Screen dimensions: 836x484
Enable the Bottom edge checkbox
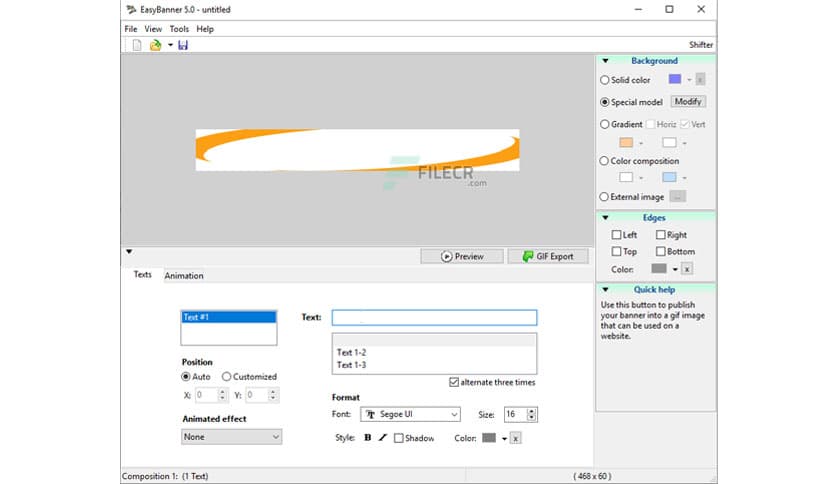(661, 251)
